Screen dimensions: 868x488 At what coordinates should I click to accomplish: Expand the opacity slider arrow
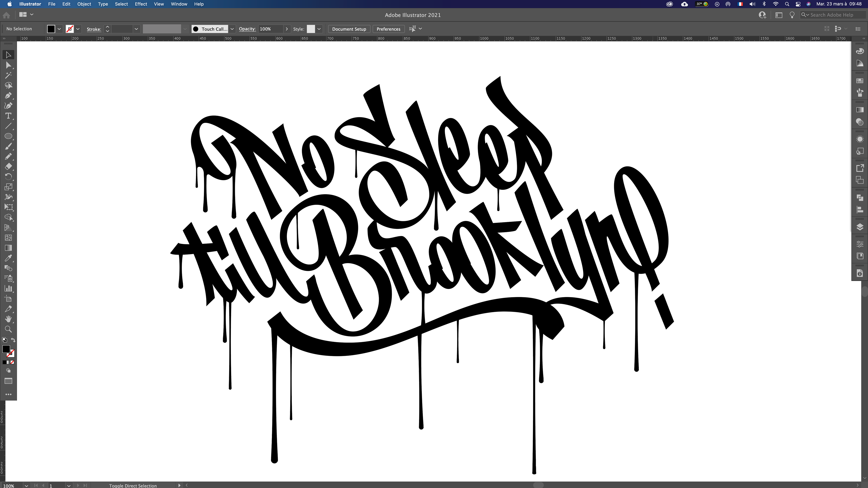click(287, 29)
